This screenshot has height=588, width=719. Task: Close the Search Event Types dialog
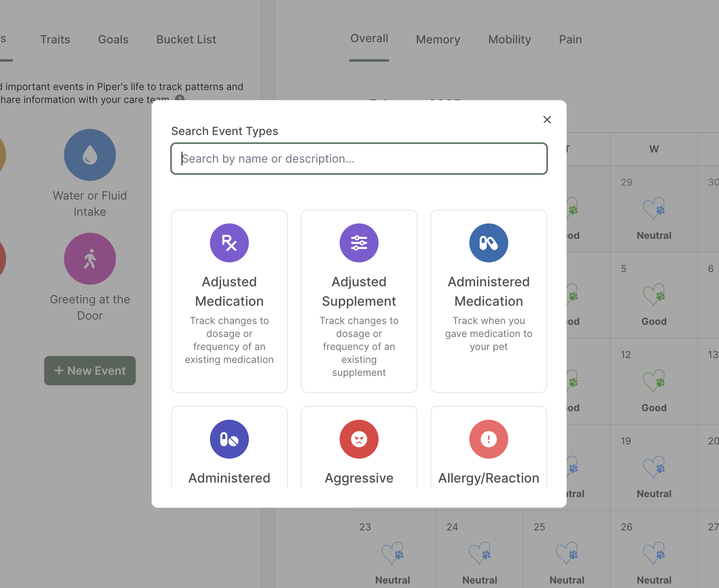547,120
